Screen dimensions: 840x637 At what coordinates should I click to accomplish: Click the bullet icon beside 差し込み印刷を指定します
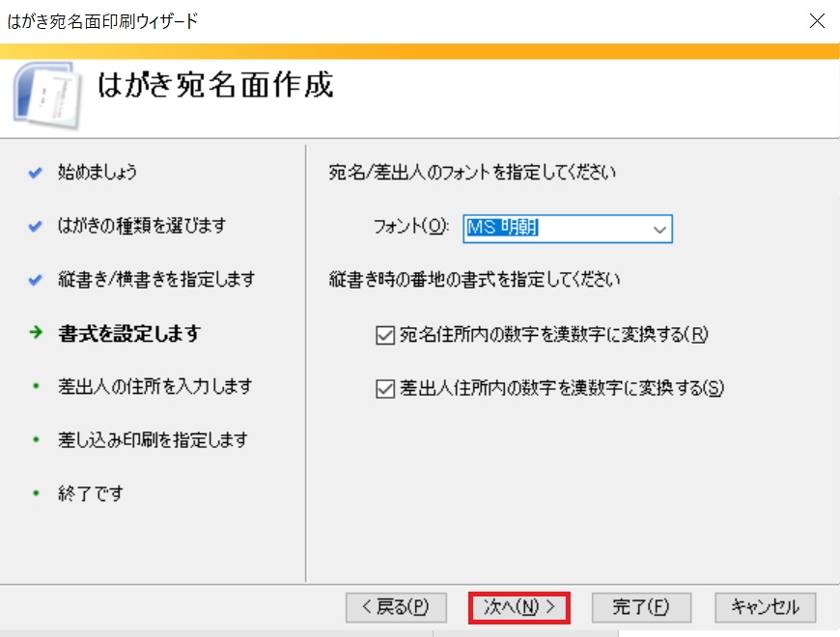pyautogui.click(x=36, y=440)
